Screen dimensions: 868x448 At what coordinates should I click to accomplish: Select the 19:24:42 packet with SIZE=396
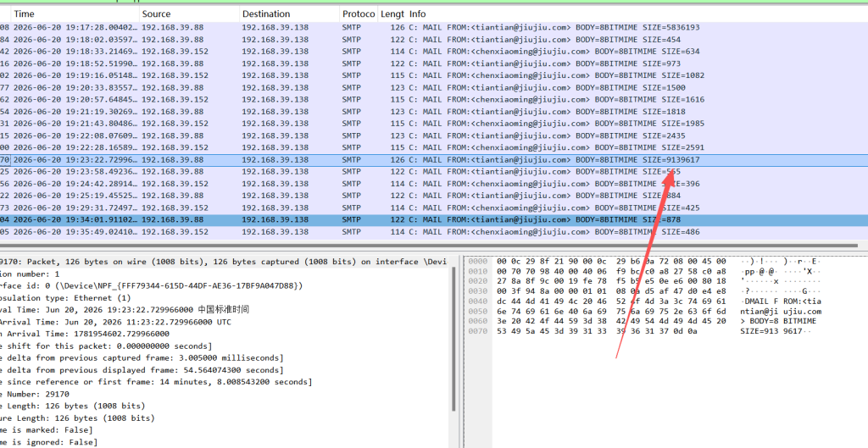coord(434,184)
